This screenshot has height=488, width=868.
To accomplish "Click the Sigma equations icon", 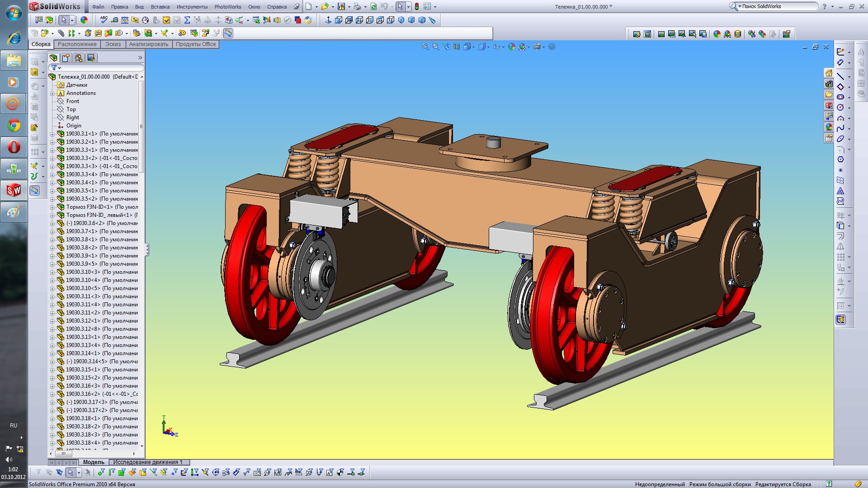I will pos(187,20).
